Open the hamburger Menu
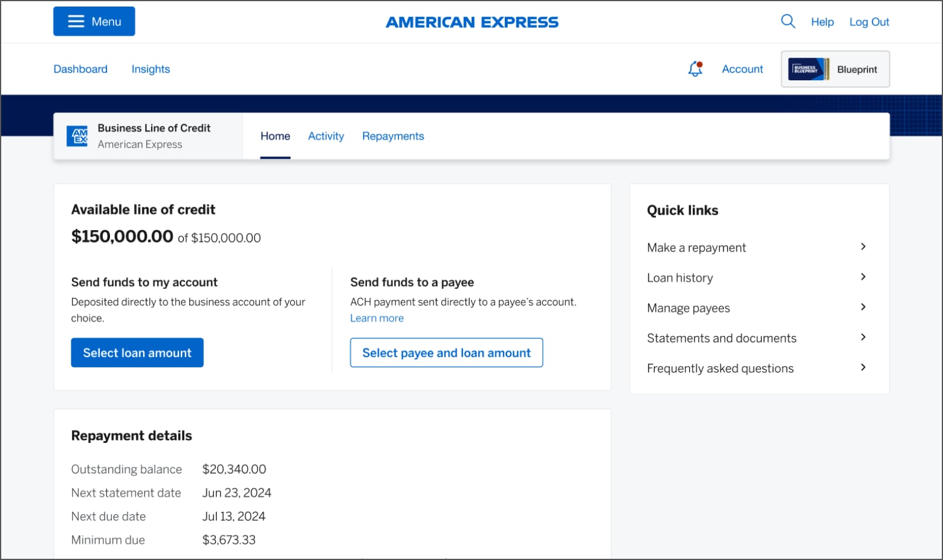The height and width of the screenshot is (560, 943). [x=93, y=21]
